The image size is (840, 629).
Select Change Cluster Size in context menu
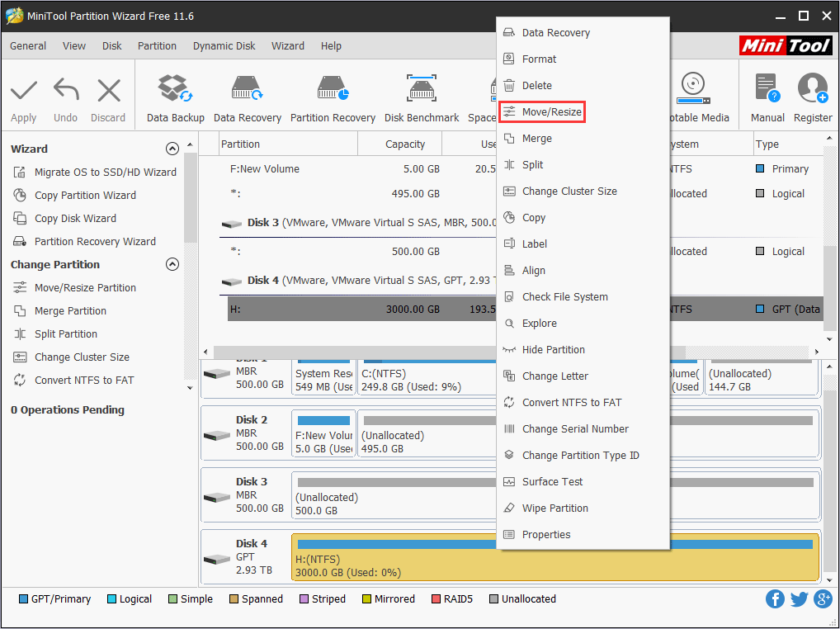583,192
